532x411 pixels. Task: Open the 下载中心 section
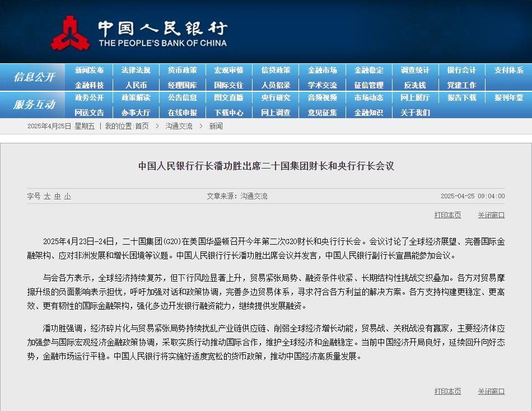coord(228,113)
